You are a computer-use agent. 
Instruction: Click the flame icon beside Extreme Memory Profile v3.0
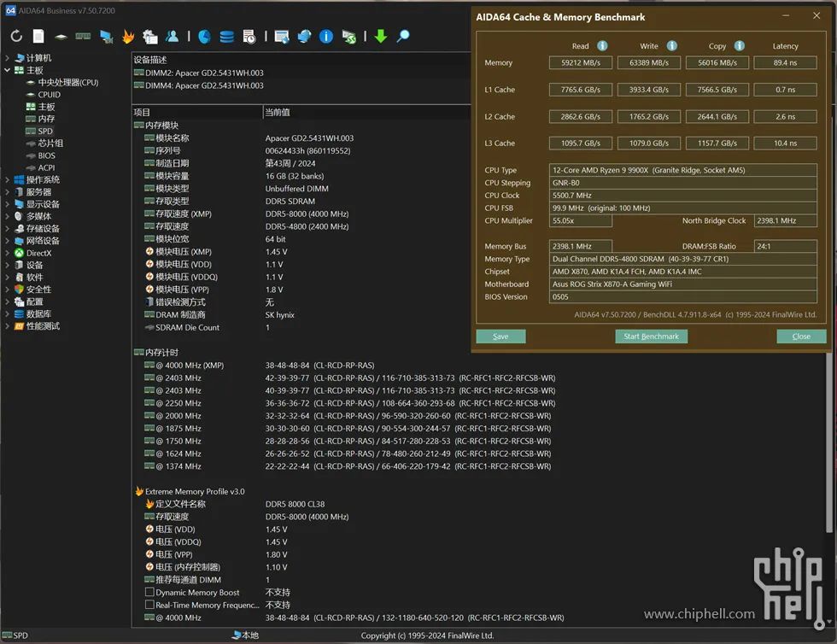tap(139, 491)
